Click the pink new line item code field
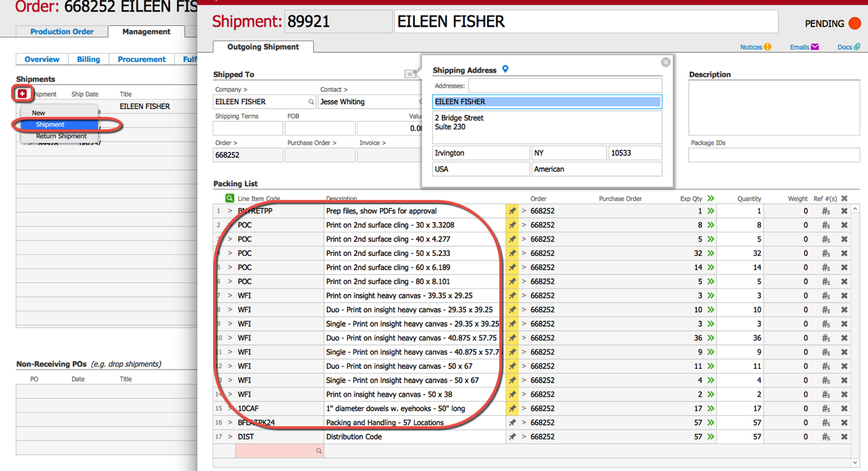This screenshot has height=471, width=868. coord(280,451)
